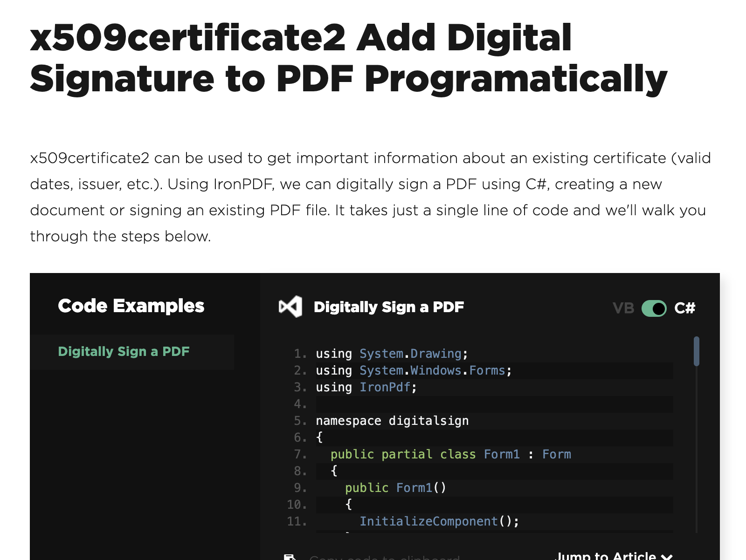746x560 pixels.
Task: Click the namespace digitalsign line in the code
Action: pyautogui.click(x=392, y=421)
